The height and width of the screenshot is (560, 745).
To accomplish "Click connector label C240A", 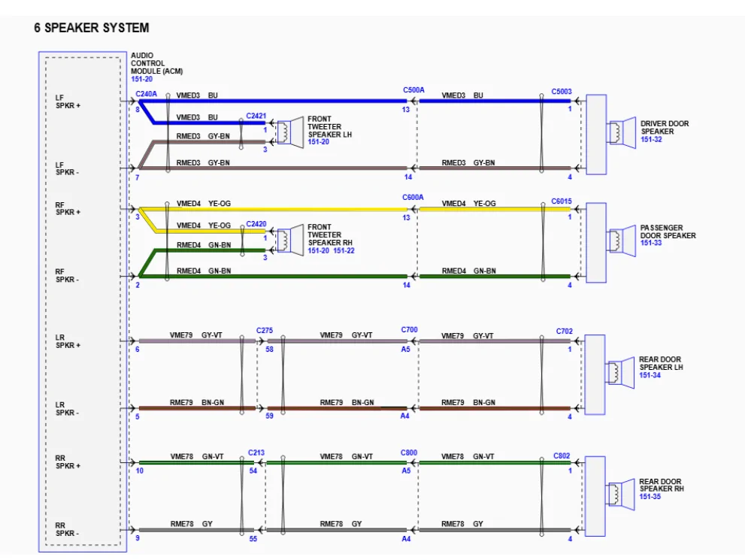I will click(x=146, y=94).
